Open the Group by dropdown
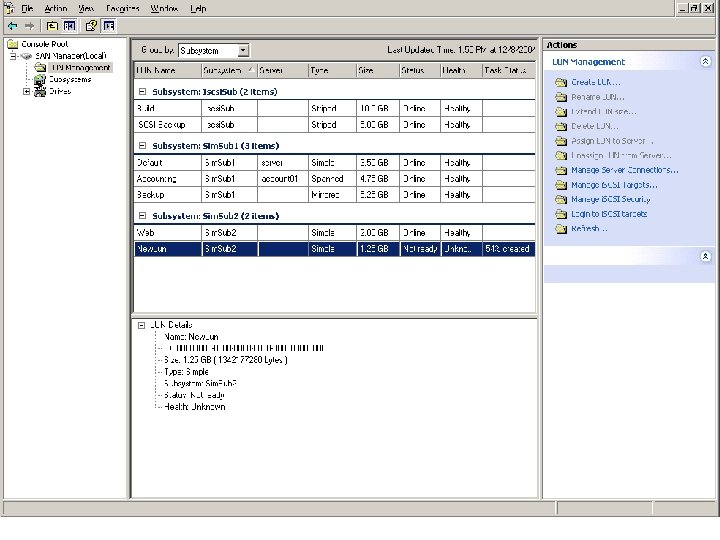 [243, 50]
